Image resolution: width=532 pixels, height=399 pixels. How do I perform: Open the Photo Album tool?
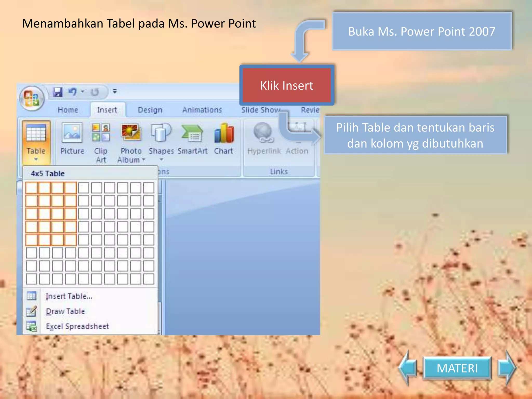[131, 143]
